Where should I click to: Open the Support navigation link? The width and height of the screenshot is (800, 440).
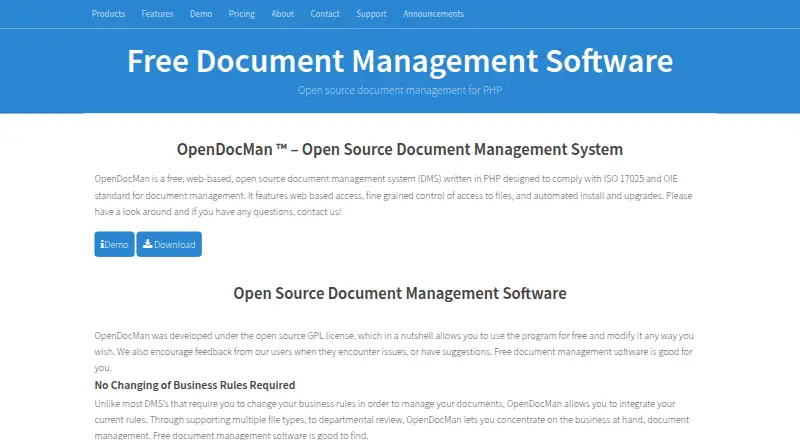click(371, 14)
